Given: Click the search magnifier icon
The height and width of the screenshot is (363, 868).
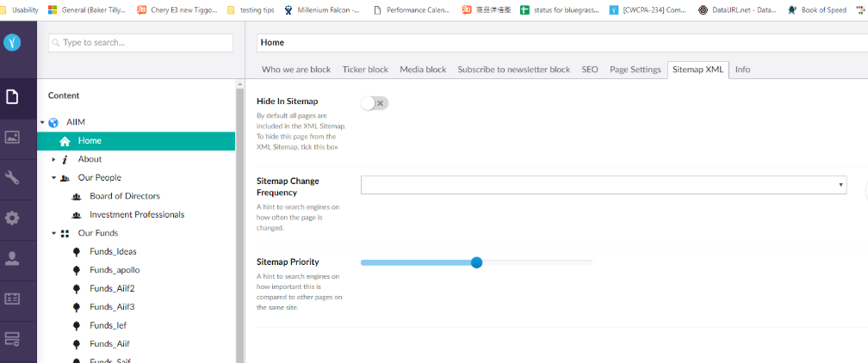Looking at the screenshot, I should (x=57, y=43).
